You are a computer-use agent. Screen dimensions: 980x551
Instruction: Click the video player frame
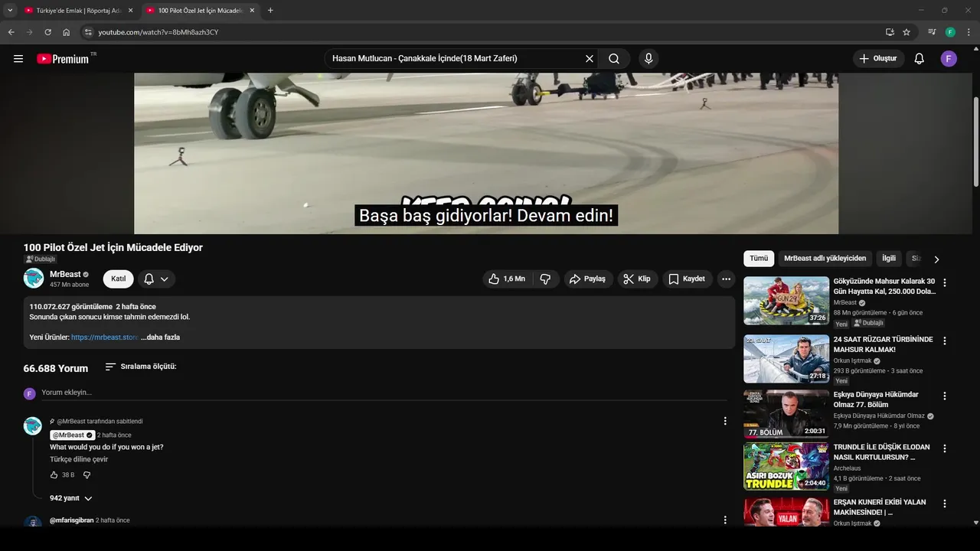point(486,153)
